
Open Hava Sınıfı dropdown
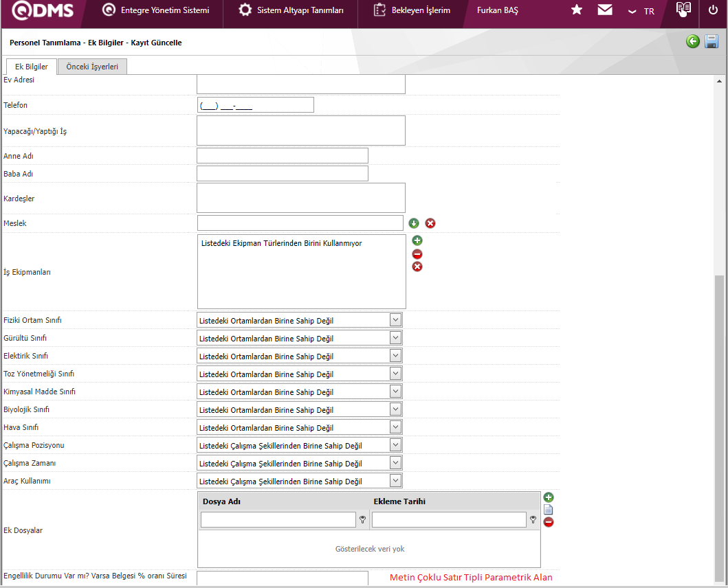click(395, 427)
